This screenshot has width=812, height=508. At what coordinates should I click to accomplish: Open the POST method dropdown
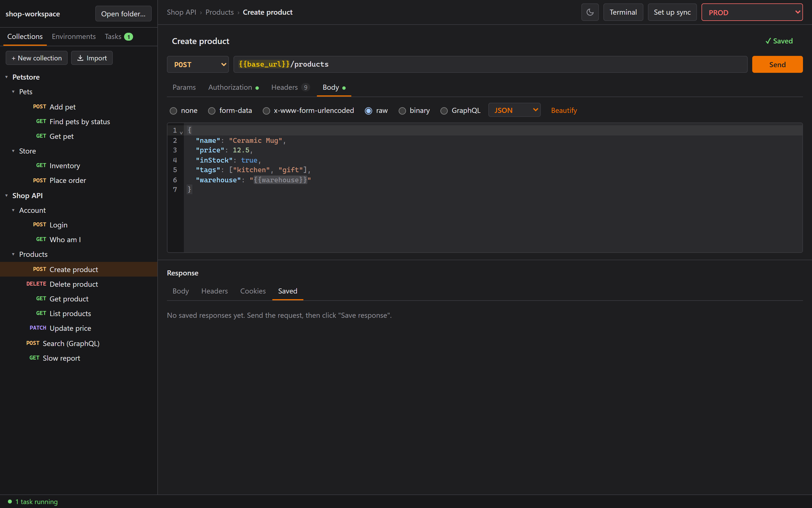pos(198,64)
